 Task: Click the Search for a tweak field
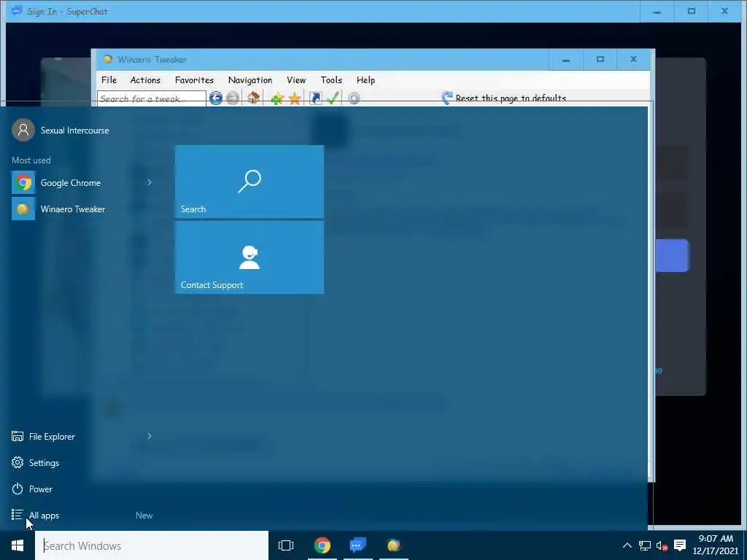point(152,98)
